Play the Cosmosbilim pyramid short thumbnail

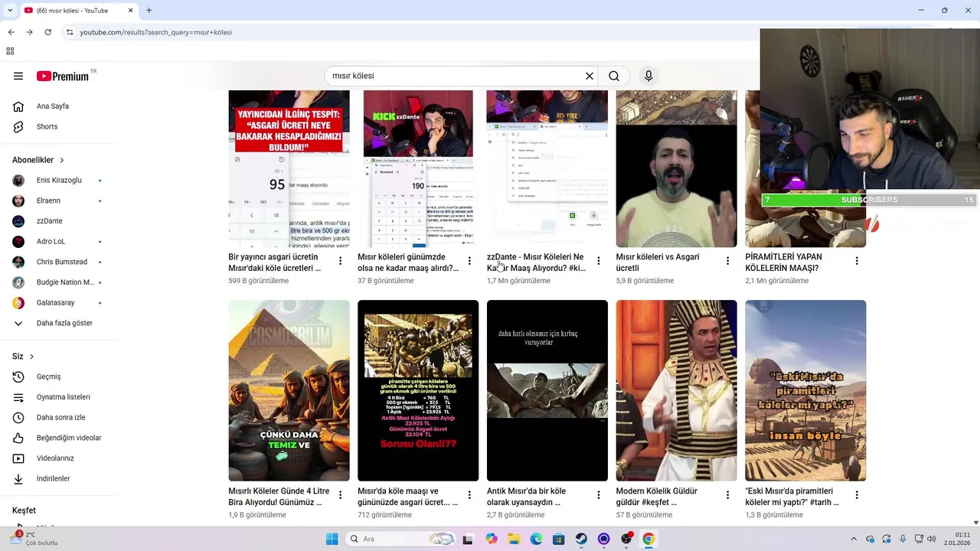[x=289, y=390]
